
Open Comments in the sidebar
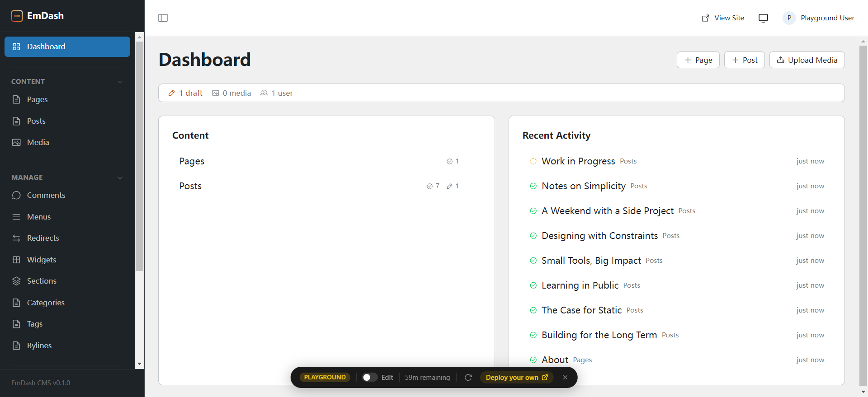pos(46,195)
